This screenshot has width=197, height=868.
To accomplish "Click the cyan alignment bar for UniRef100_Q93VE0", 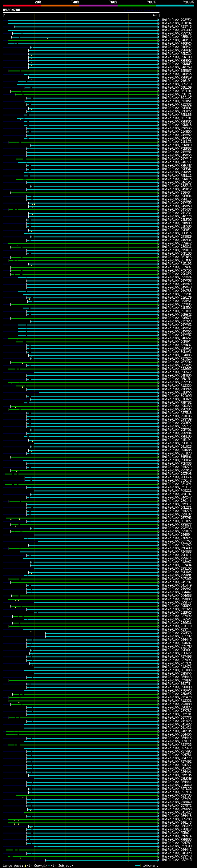I will click(83, 20).
